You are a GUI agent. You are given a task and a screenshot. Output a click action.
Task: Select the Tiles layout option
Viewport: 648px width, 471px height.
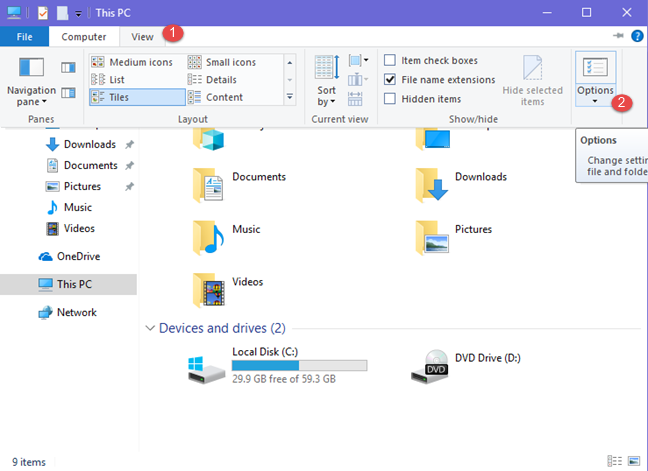click(x=137, y=97)
